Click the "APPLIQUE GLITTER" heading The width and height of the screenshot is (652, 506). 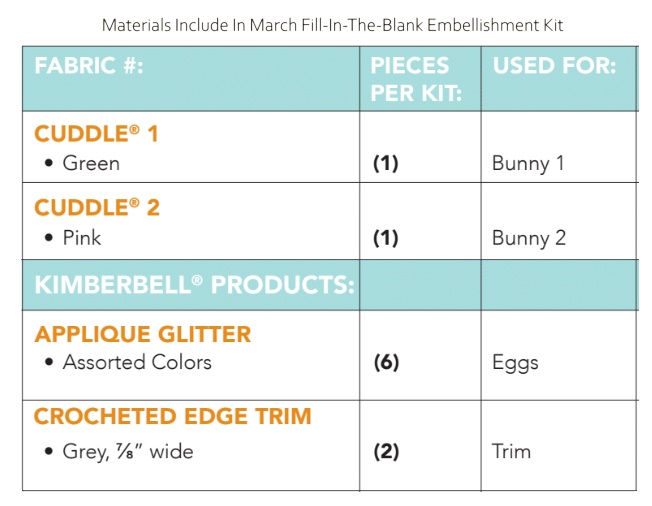tap(143, 334)
